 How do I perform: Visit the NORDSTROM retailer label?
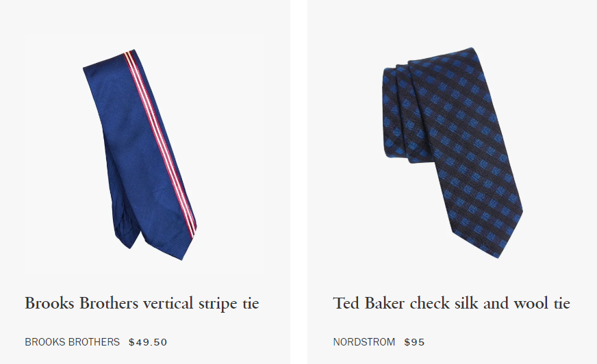tap(364, 342)
